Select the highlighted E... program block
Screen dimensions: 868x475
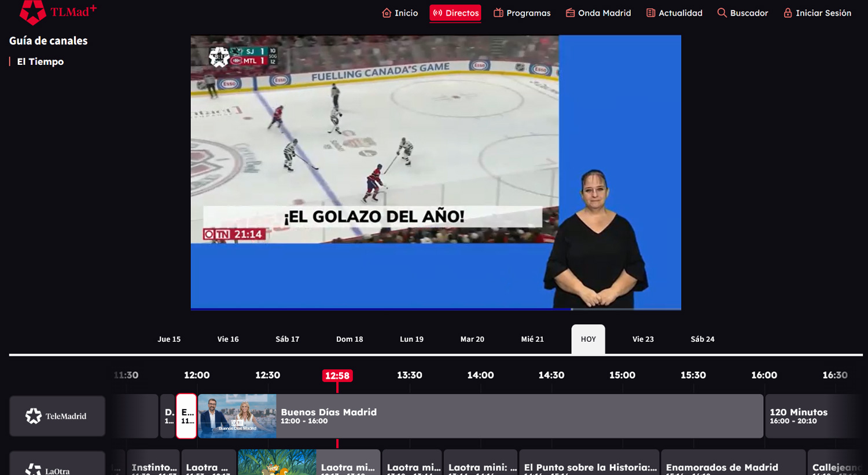pos(186,416)
